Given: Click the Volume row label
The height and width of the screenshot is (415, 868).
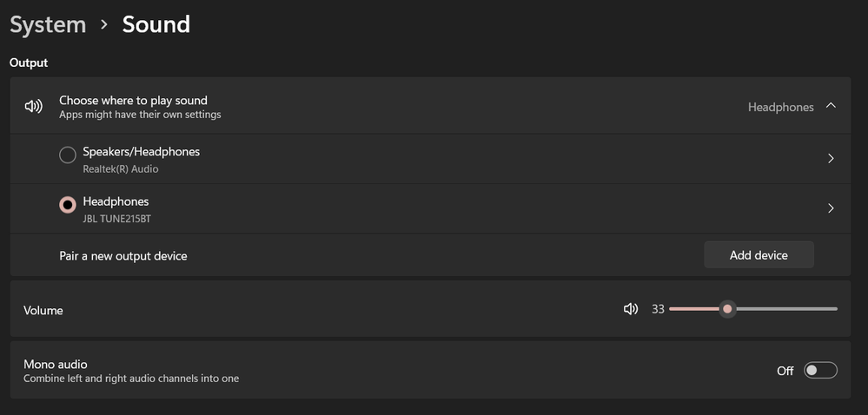Looking at the screenshot, I should coord(43,310).
